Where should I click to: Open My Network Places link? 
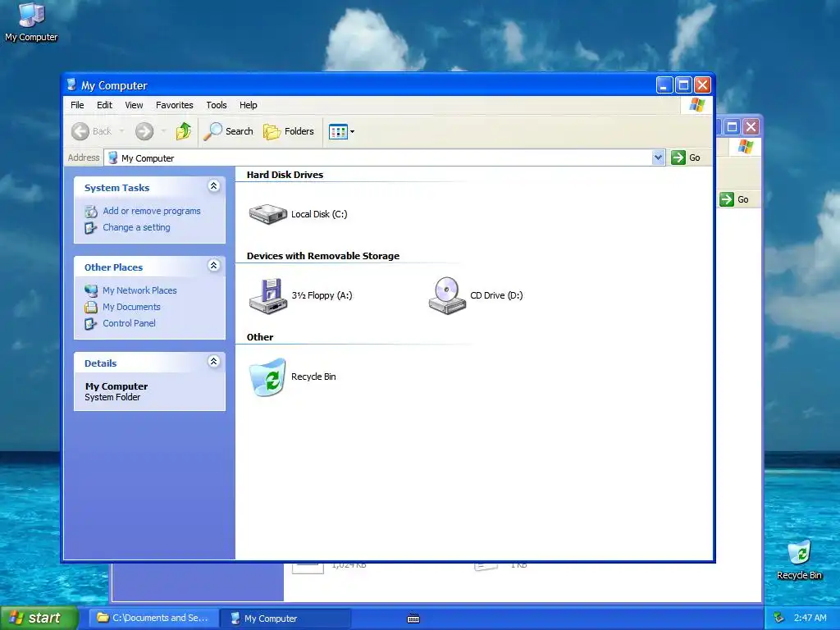139,290
